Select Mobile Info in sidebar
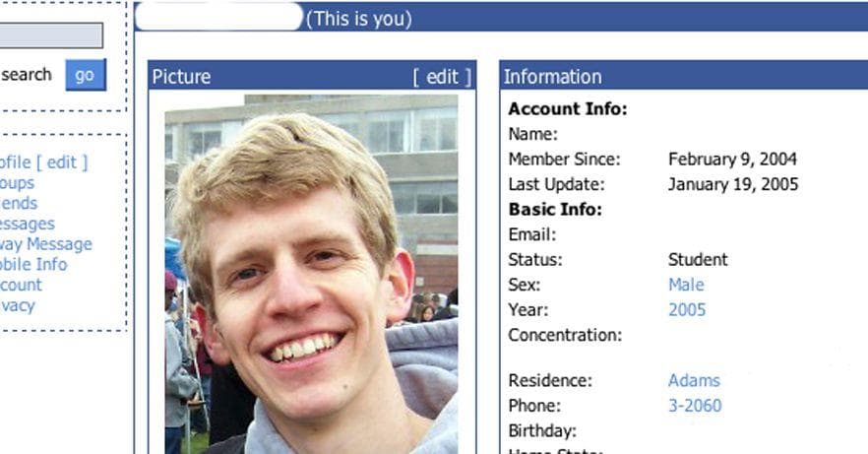The width and height of the screenshot is (868, 454). tap(33, 264)
